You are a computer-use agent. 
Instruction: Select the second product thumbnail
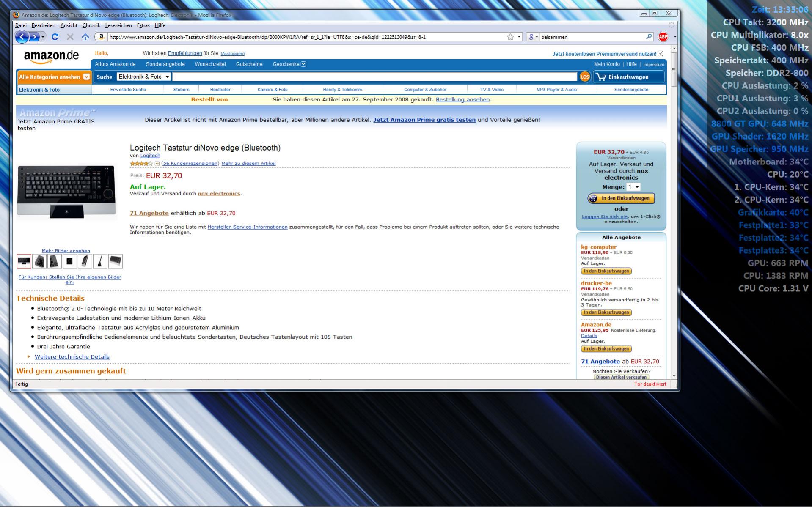39,261
